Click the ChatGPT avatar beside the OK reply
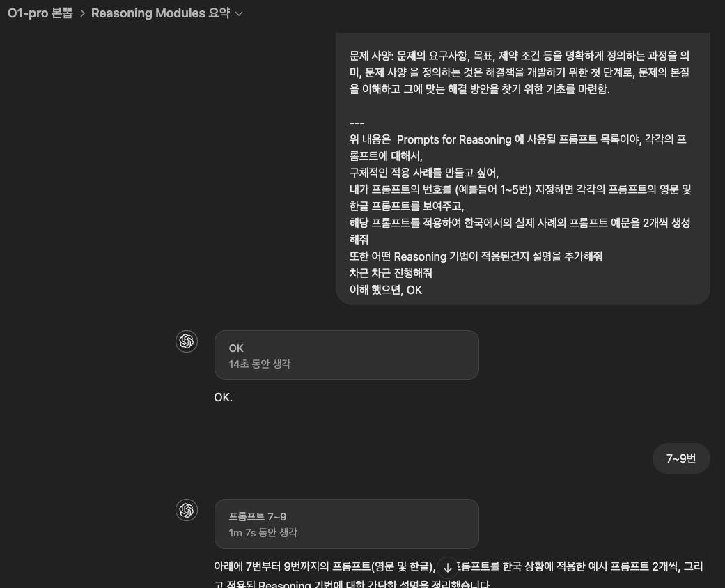The width and height of the screenshot is (725, 588). click(187, 341)
